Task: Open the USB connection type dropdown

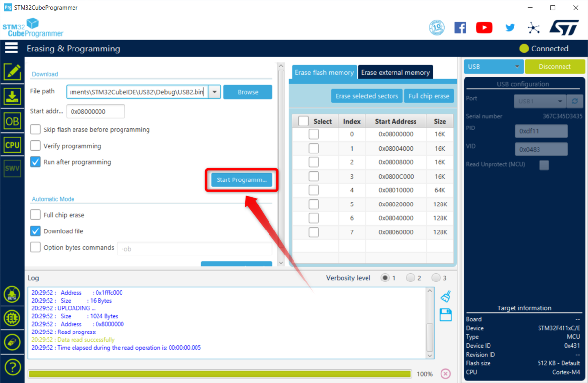Action: (x=493, y=66)
